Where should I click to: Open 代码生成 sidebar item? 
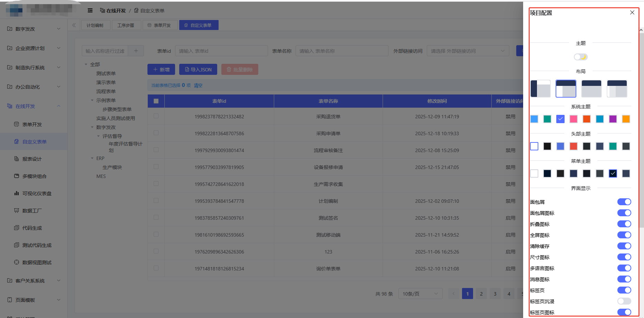pos(32,228)
